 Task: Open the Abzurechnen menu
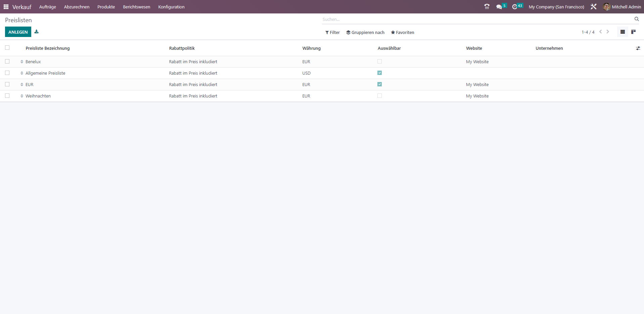[x=77, y=7]
